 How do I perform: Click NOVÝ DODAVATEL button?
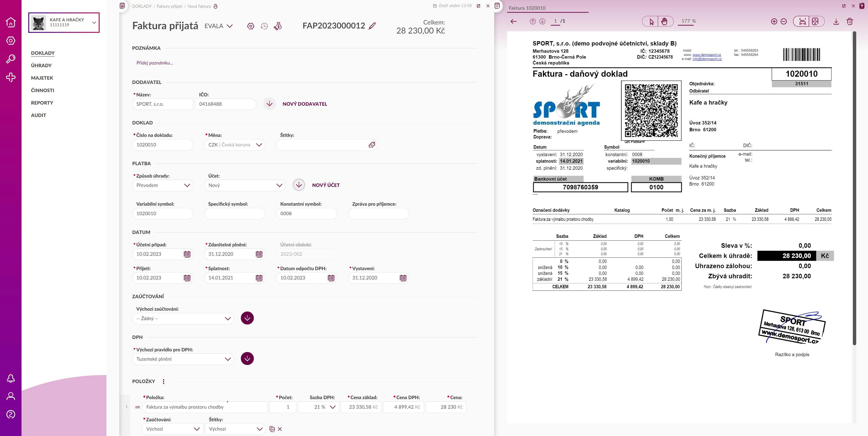click(305, 104)
